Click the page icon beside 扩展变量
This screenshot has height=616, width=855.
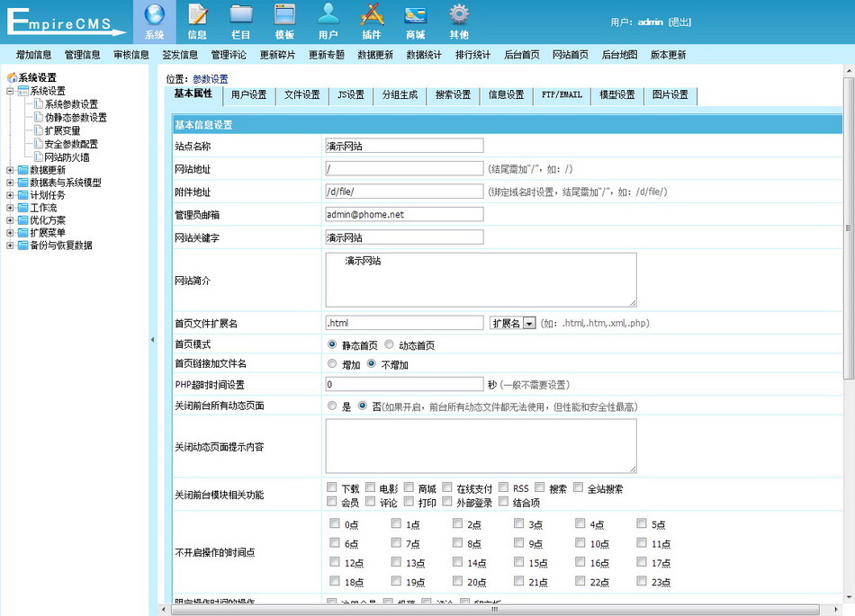38,130
